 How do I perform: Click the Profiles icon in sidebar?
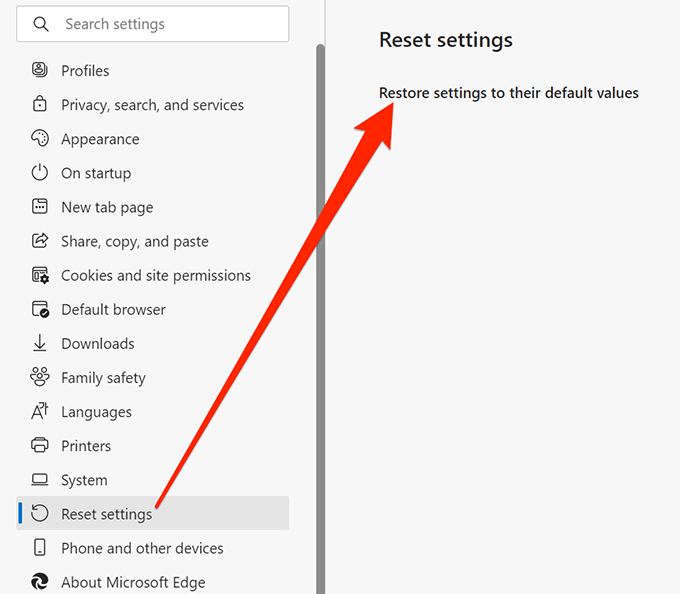[40, 71]
